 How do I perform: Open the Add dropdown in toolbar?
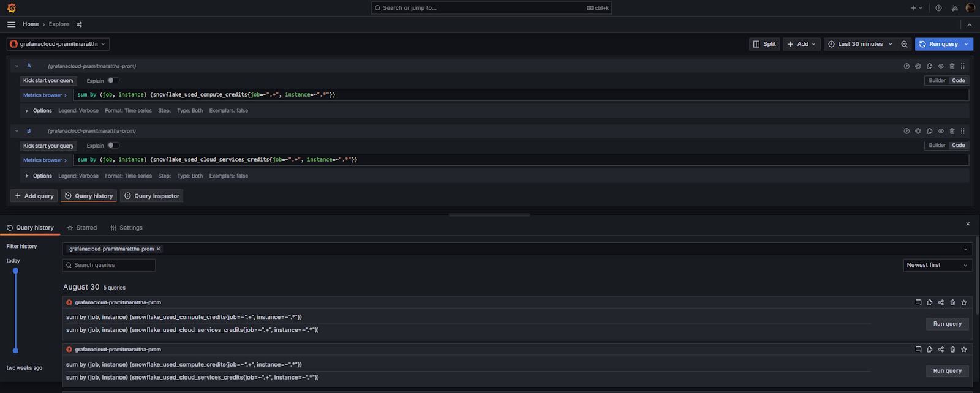tap(801, 44)
